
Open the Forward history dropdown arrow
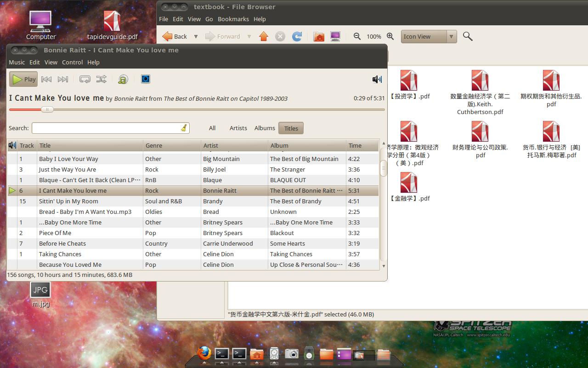coord(249,36)
